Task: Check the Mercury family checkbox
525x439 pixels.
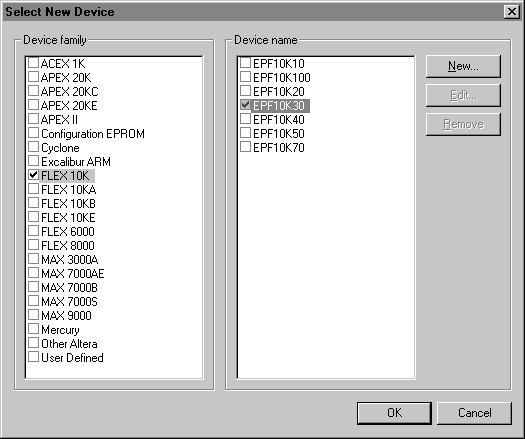Action: coord(33,329)
